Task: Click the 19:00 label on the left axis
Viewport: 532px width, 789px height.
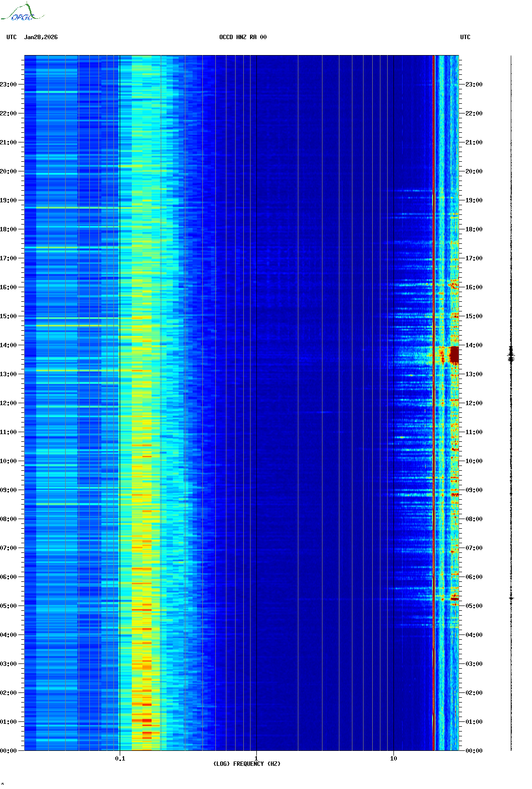Action: pyautogui.click(x=8, y=200)
